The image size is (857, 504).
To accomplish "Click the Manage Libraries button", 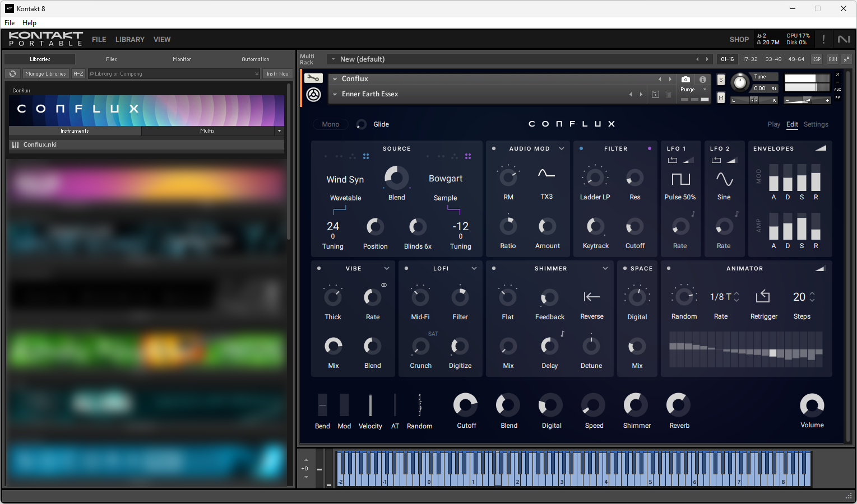I will click(x=45, y=74).
